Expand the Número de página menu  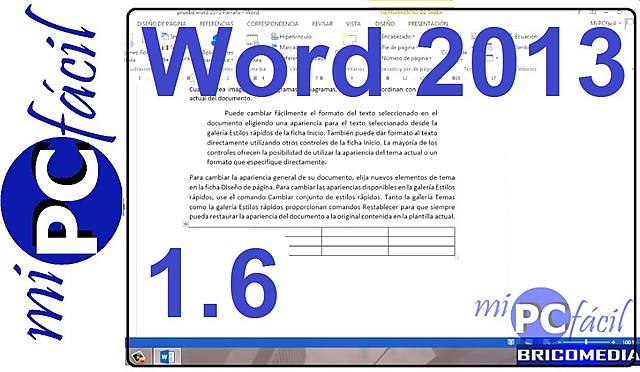[x=406, y=58]
